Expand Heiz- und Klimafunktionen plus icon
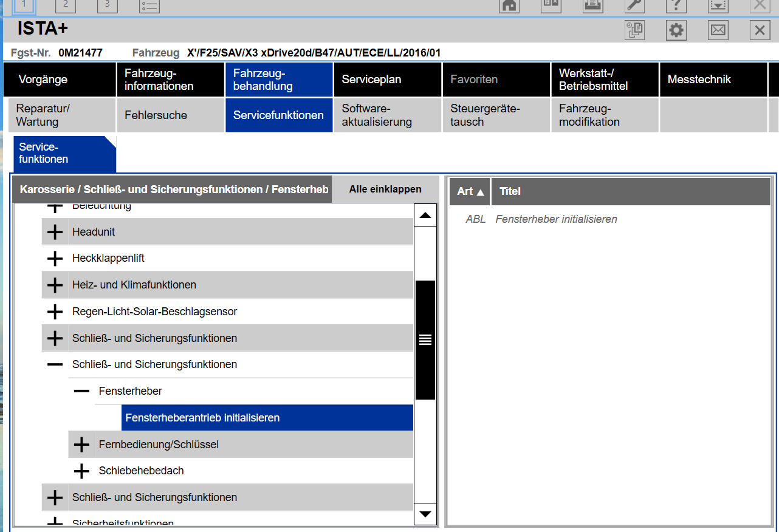The width and height of the screenshot is (779, 532). (x=55, y=285)
